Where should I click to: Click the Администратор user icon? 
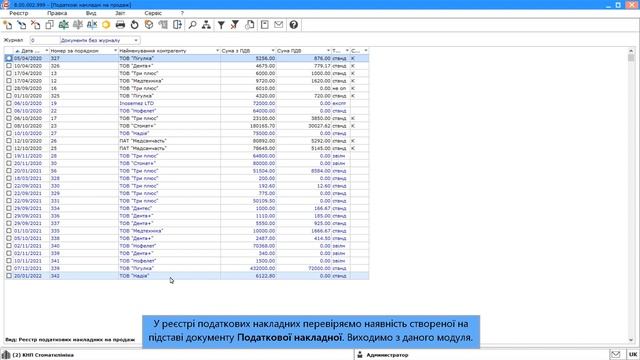360,355
